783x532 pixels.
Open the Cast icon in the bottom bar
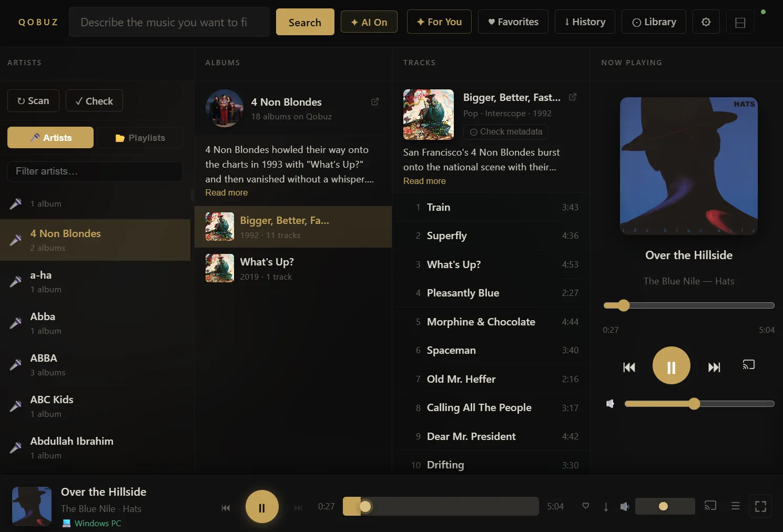coord(710,506)
